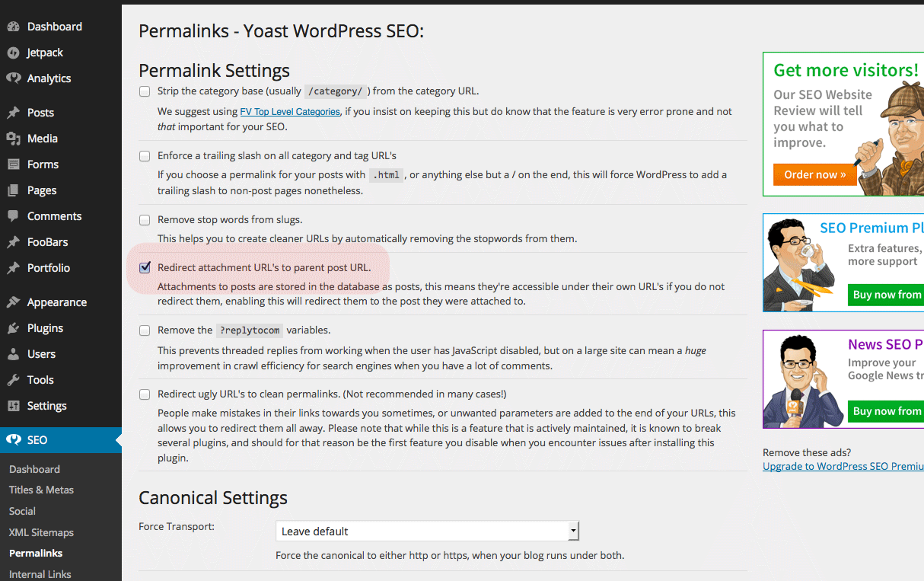This screenshot has height=581, width=924.
Task: Enable Remove the ?replytocom variables checkbox
Action: 145,330
